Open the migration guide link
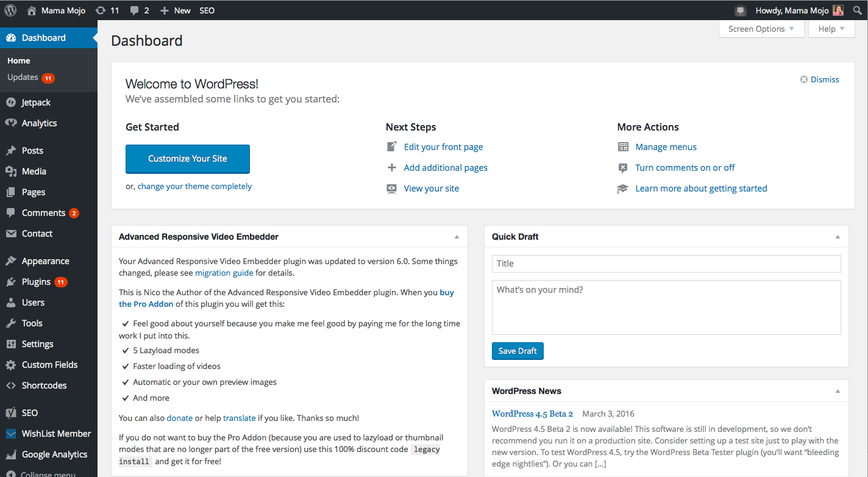Screen dimensions: 868x477 [x=224, y=273]
